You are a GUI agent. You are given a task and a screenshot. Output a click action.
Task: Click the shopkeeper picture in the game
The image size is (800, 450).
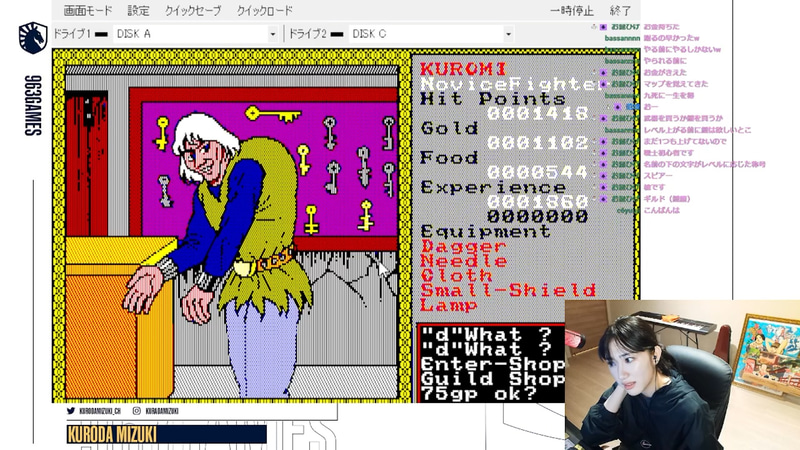(232, 231)
